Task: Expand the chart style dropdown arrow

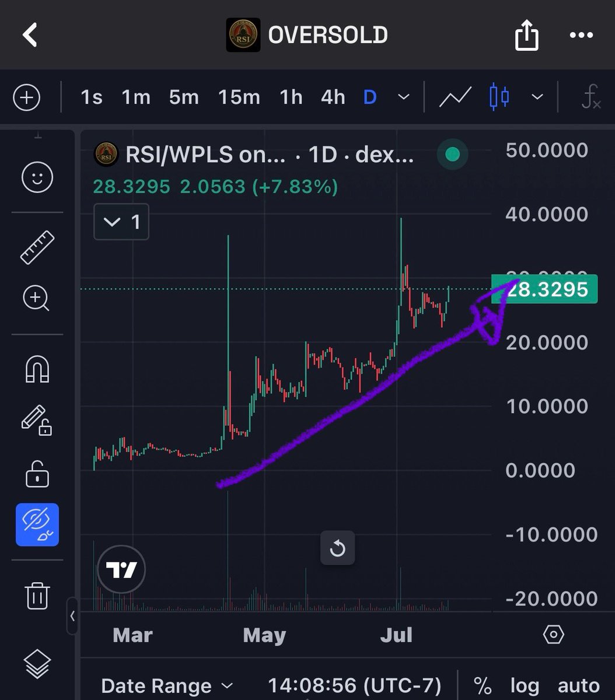Action: [537, 97]
